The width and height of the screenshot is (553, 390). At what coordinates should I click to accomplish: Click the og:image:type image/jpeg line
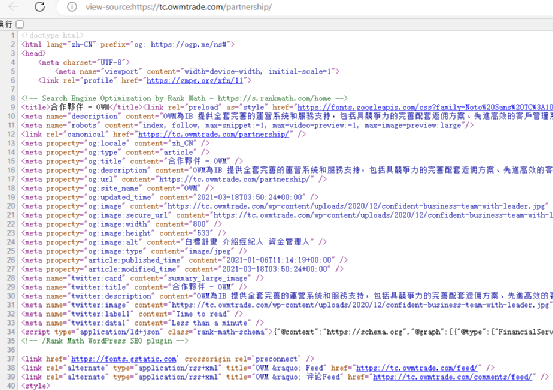(134, 251)
